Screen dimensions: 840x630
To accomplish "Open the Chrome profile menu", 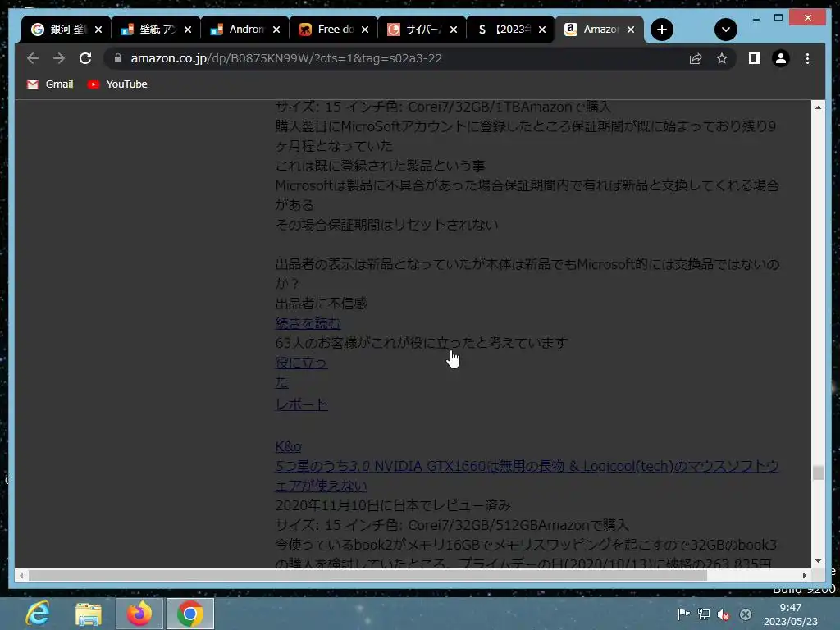I will [781, 58].
